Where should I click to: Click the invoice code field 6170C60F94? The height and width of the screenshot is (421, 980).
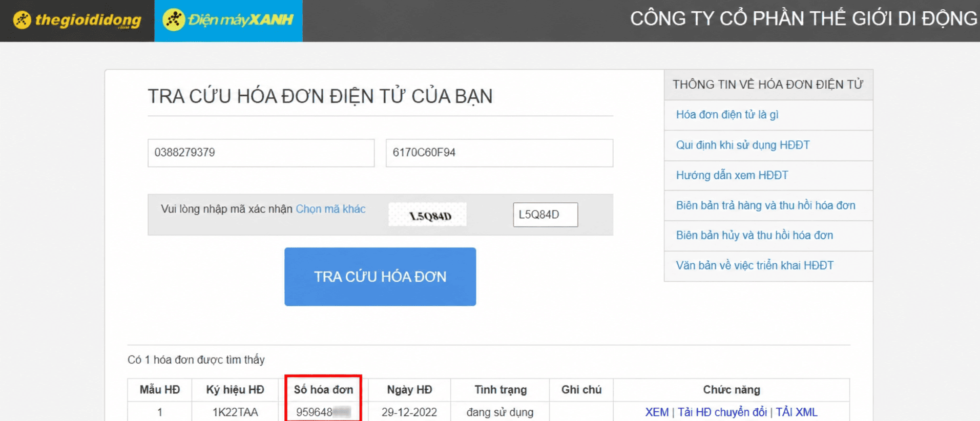[x=499, y=153]
